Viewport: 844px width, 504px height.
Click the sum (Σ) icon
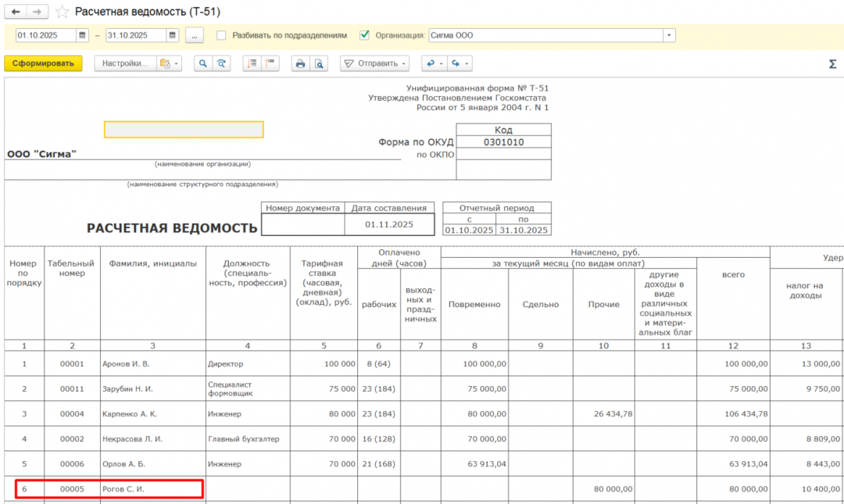pyautogui.click(x=832, y=64)
